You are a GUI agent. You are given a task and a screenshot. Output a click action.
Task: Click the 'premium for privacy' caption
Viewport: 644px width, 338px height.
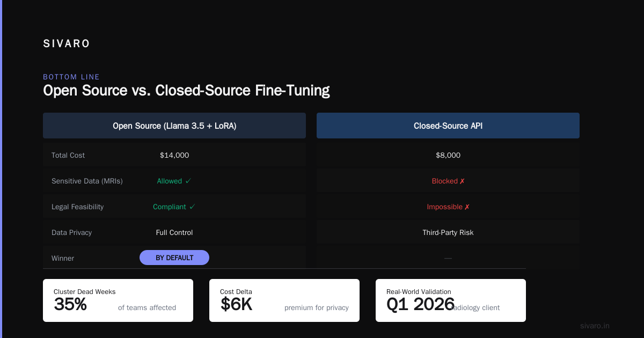pos(317,307)
